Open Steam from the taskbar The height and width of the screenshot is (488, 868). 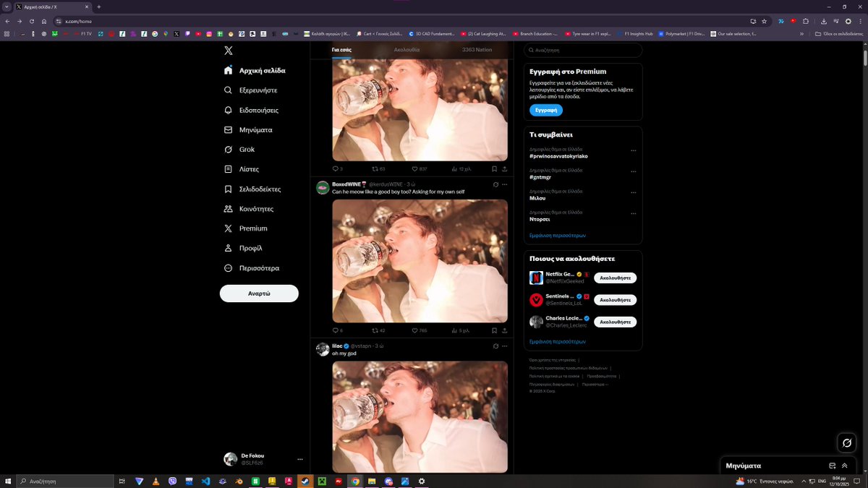(x=305, y=481)
